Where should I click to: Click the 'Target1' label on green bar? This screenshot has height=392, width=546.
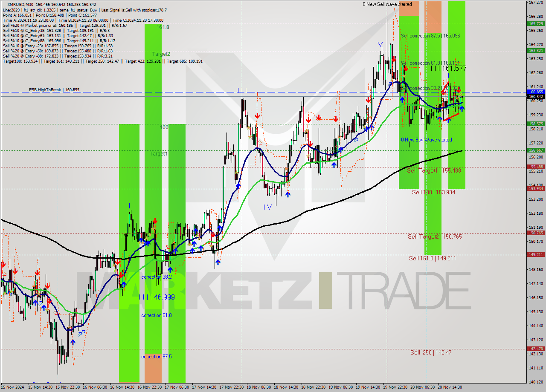(158, 153)
